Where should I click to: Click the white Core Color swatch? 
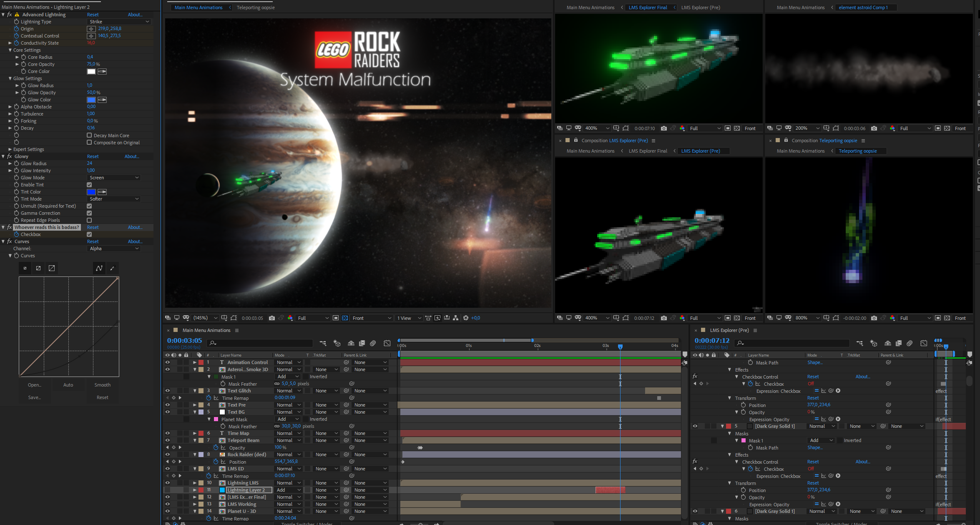click(x=91, y=71)
